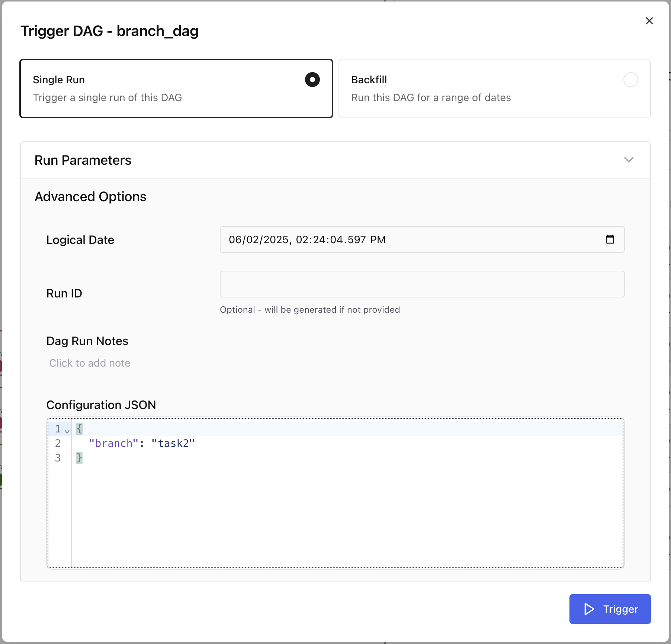Click the "task2" value in JSON editor
The image size is (671, 644).
173,443
